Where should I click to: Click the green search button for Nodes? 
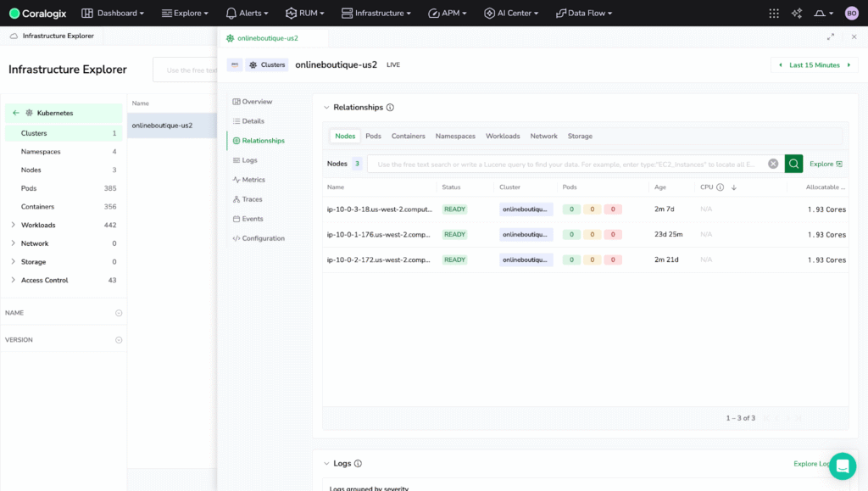point(793,164)
